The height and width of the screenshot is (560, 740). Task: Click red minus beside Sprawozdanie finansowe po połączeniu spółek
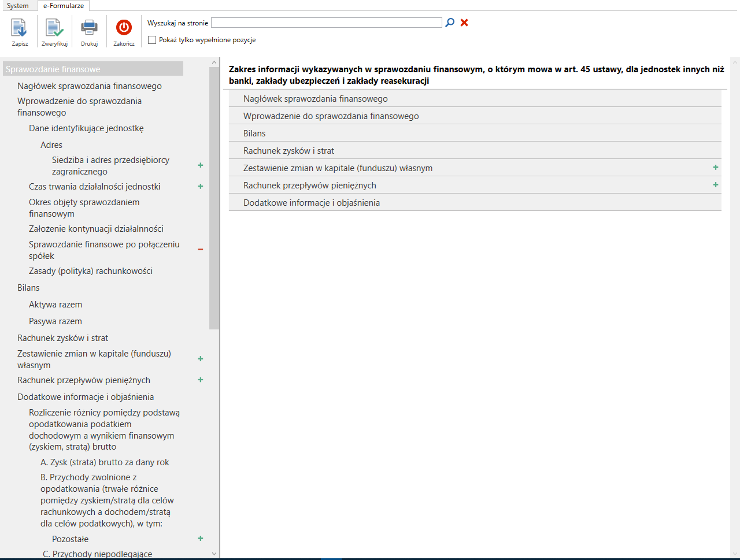[x=201, y=250]
